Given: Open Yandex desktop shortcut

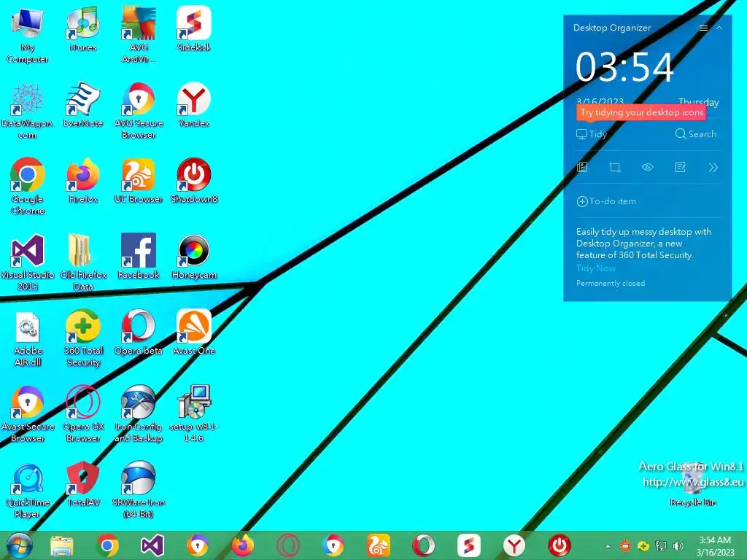Looking at the screenshot, I should click(x=194, y=105).
